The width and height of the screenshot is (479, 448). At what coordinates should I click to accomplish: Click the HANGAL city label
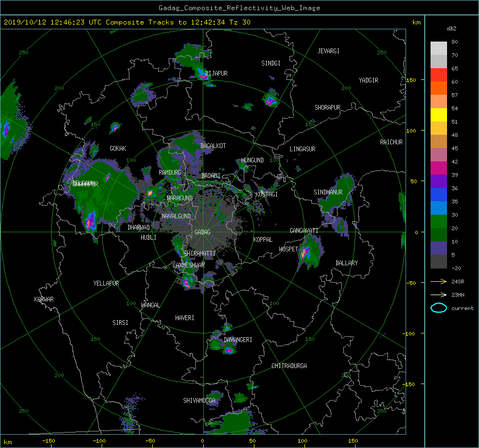150,305
